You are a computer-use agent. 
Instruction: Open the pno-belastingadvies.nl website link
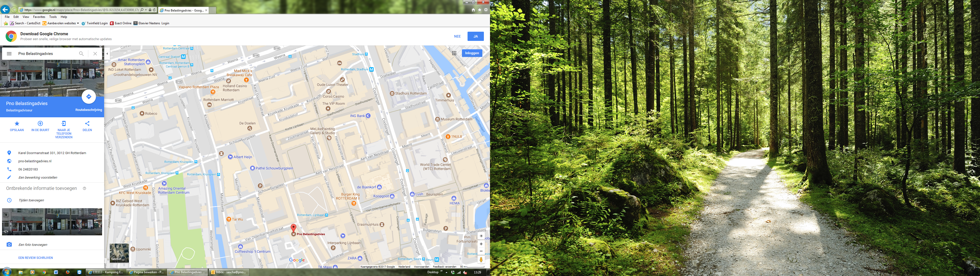[x=35, y=161]
